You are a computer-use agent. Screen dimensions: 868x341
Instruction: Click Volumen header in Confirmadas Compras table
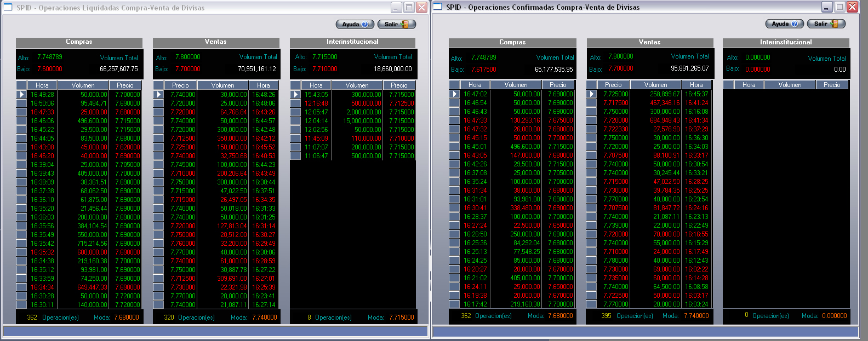coord(516,85)
